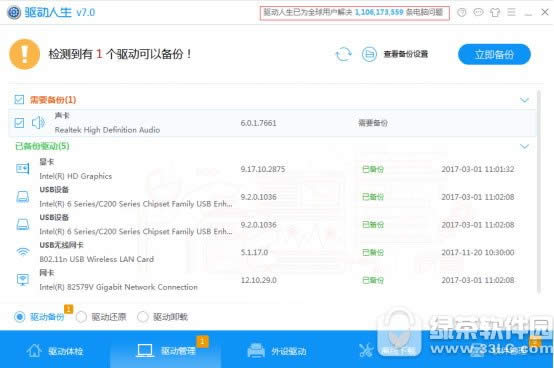The width and height of the screenshot is (554, 368).
Task: Click the 网卡 network adapter icon
Action: pyautogui.click(x=23, y=280)
